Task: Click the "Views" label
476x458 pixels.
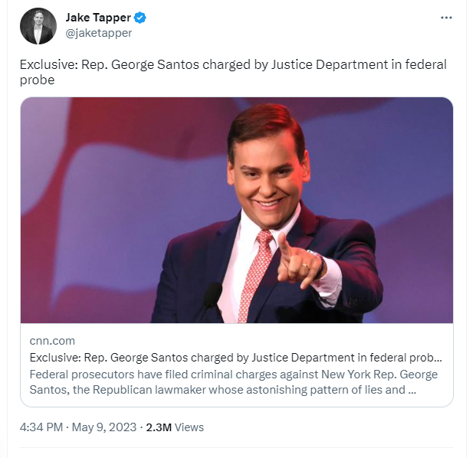Action: point(189,427)
